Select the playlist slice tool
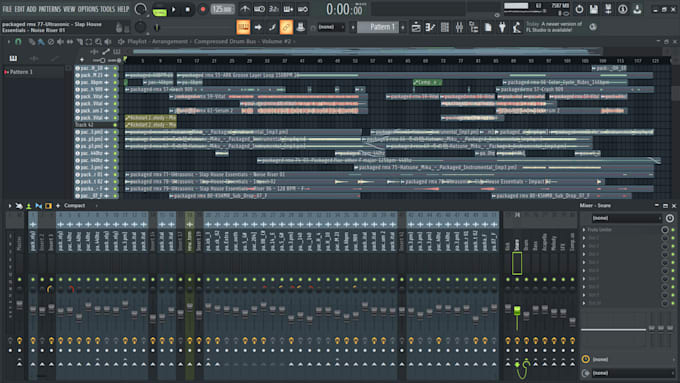This screenshot has width=680, height=383. [x=79, y=42]
